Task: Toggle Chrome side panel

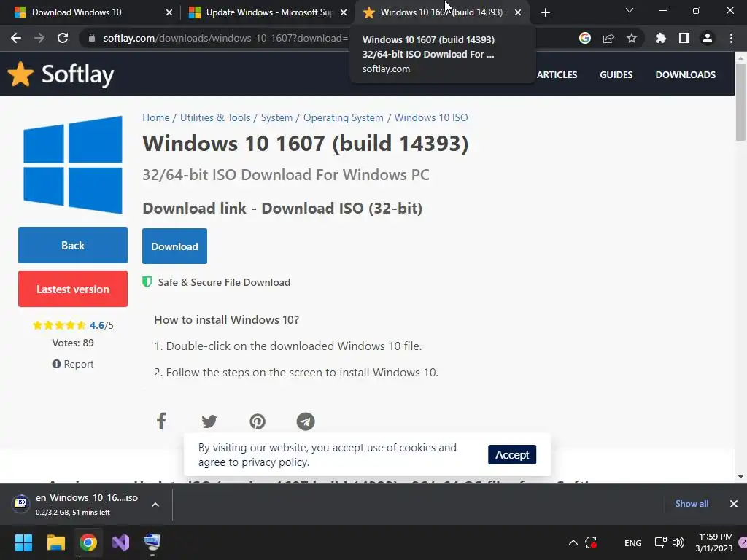Action: tap(684, 38)
